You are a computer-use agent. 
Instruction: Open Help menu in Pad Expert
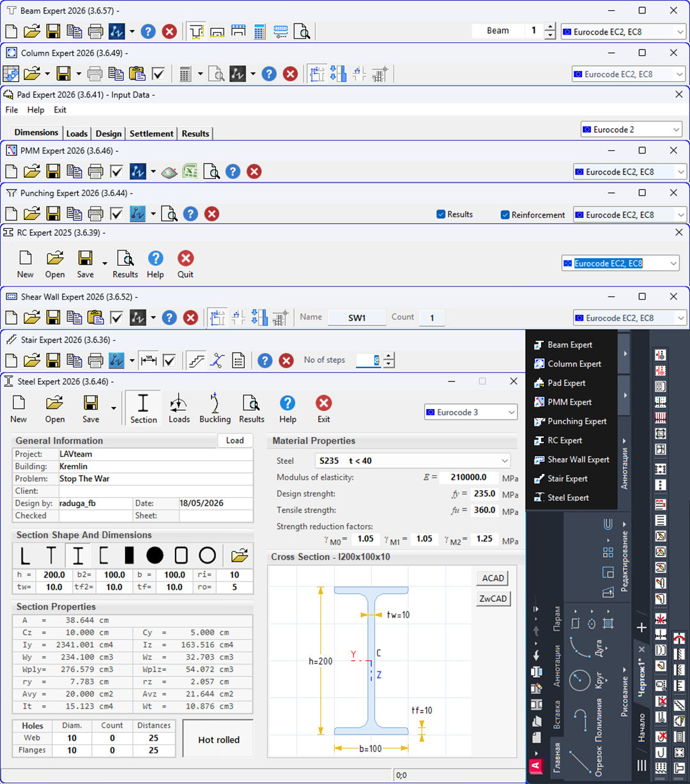pyautogui.click(x=36, y=110)
